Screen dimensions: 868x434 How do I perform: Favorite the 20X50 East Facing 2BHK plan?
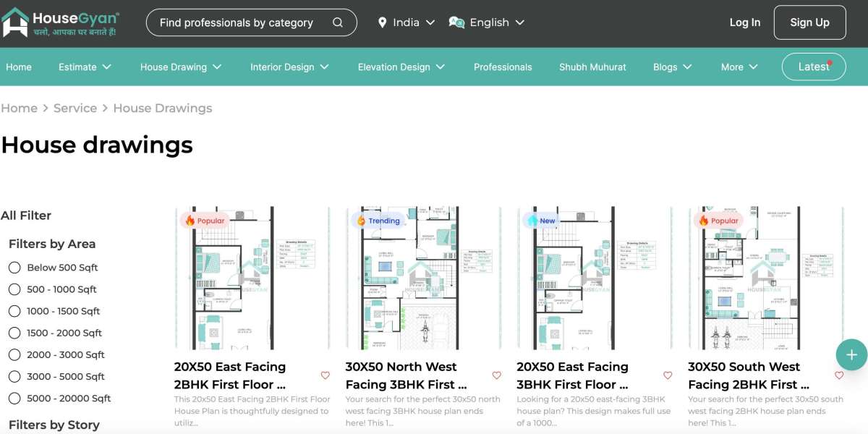click(325, 375)
